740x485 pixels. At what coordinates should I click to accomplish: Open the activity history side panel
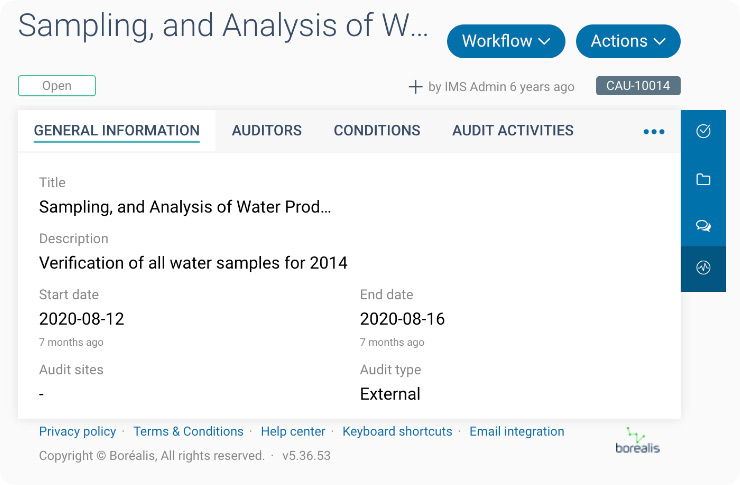point(703,268)
